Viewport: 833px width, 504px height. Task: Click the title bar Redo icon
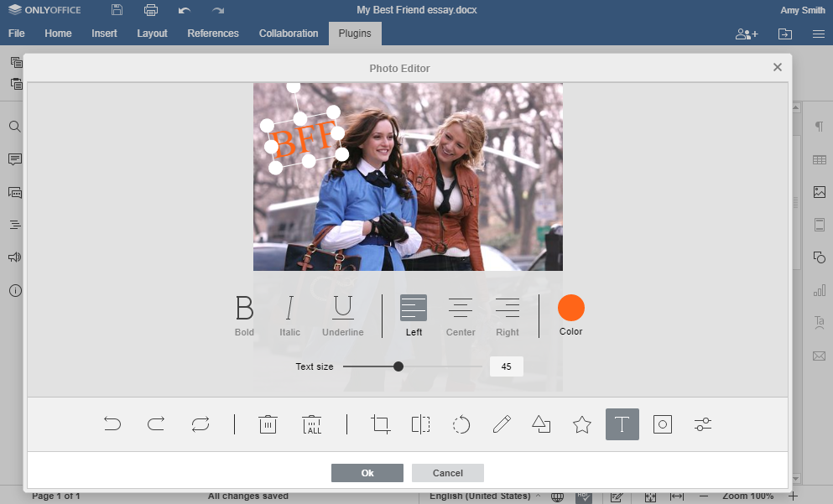point(218,10)
